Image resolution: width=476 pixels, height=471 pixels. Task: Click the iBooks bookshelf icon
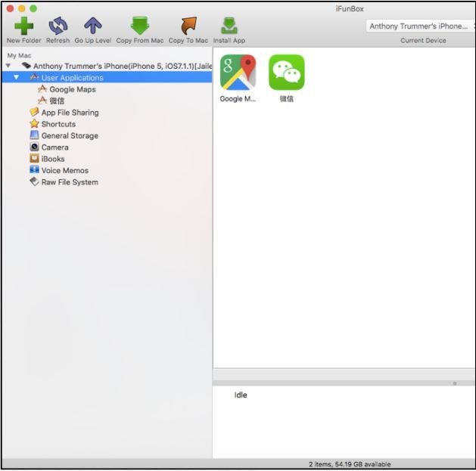click(34, 158)
